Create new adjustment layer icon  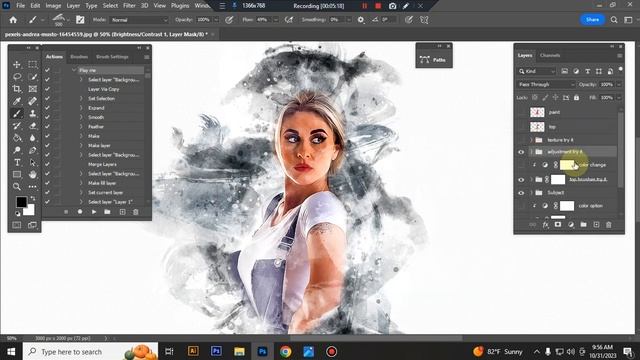click(571, 224)
